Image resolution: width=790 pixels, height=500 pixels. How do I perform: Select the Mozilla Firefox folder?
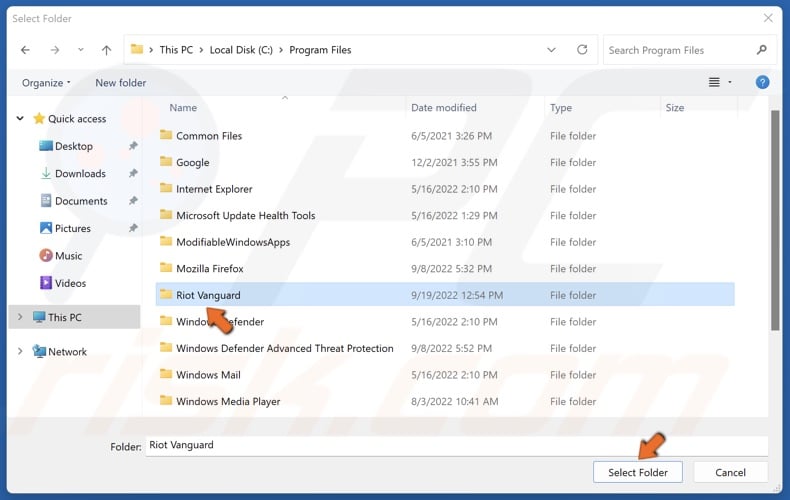point(445,269)
